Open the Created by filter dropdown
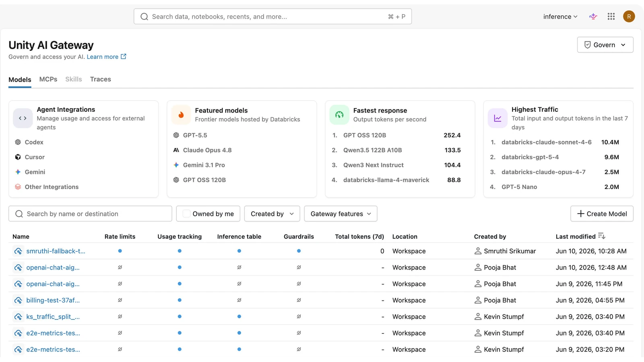 tap(272, 214)
